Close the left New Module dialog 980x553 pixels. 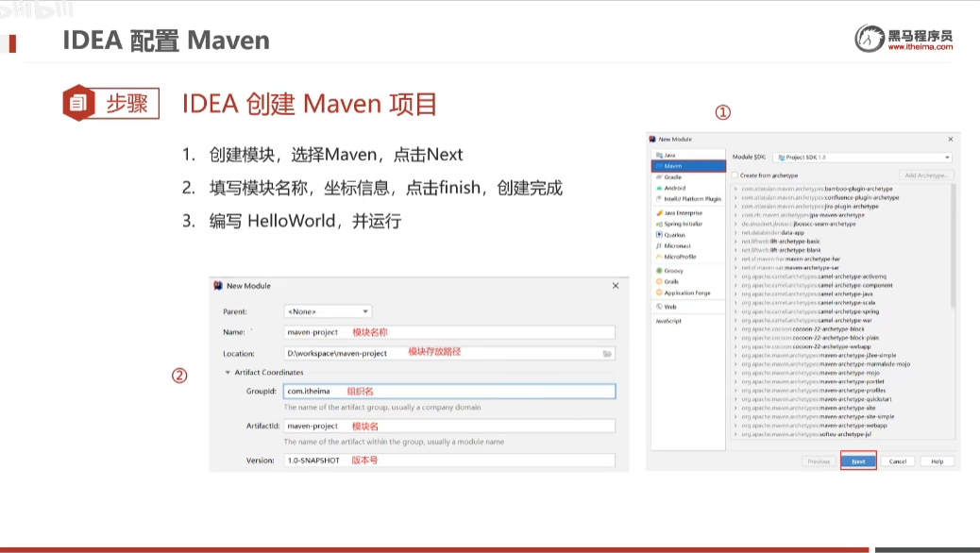pos(616,286)
